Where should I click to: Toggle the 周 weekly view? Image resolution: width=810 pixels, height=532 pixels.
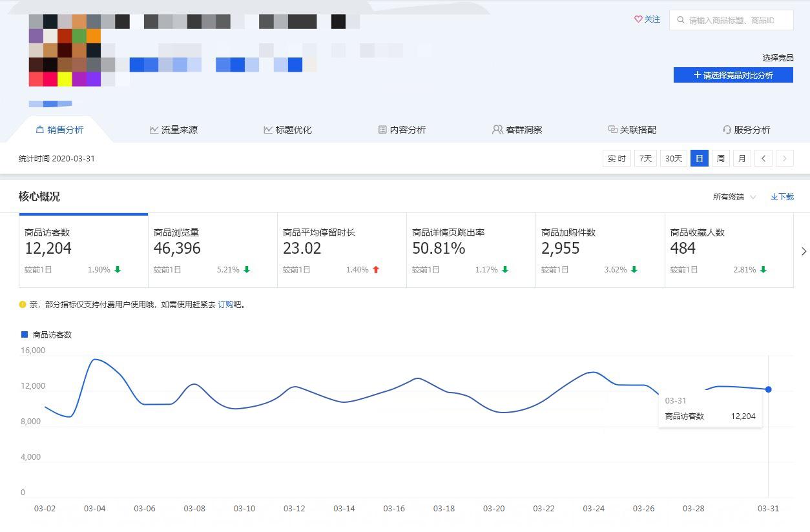720,158
